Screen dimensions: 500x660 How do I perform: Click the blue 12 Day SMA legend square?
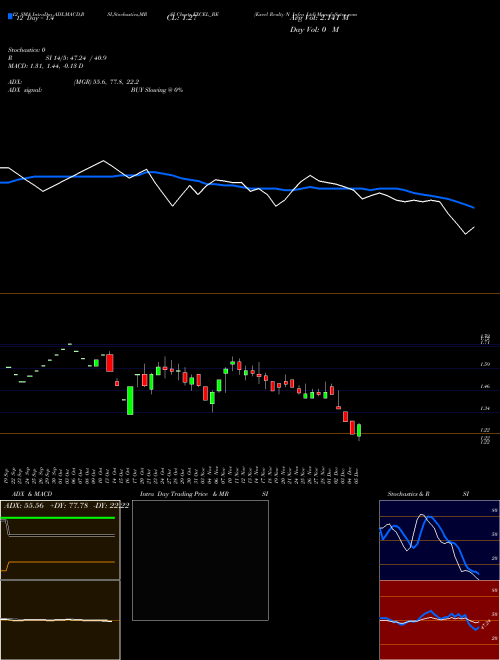coord(10,17)
